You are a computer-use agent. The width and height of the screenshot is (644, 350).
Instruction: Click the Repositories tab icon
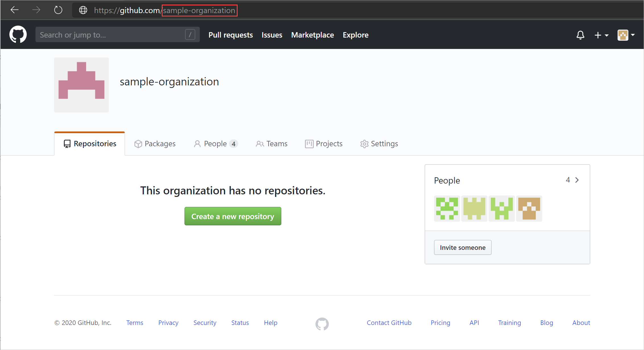67,143
